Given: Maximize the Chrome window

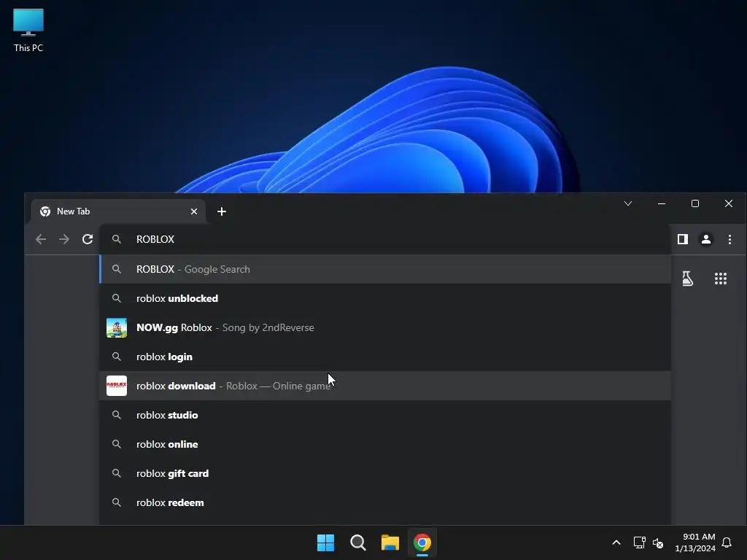Looking at the screenshot, I should point(695,204).
